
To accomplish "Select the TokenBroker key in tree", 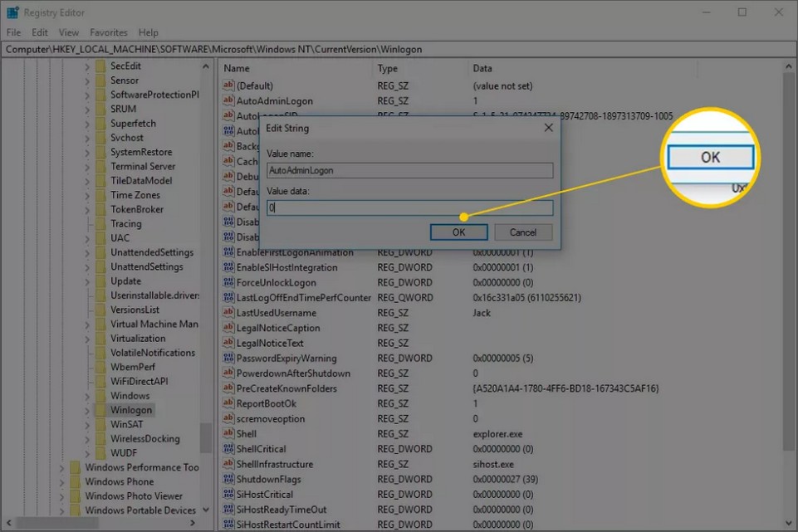I will [137, 209].
